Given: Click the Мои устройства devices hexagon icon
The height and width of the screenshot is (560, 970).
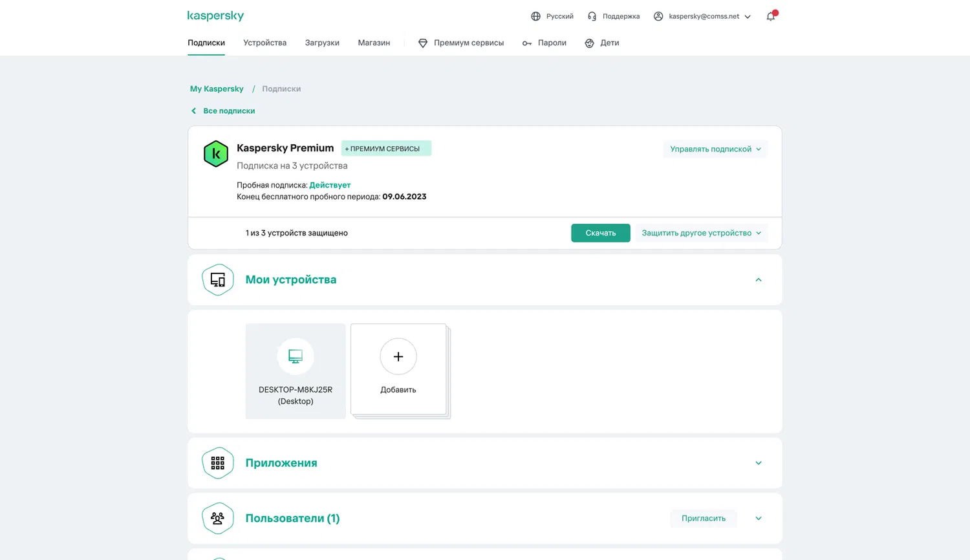Looking at the screenshot, I should 218,280.
